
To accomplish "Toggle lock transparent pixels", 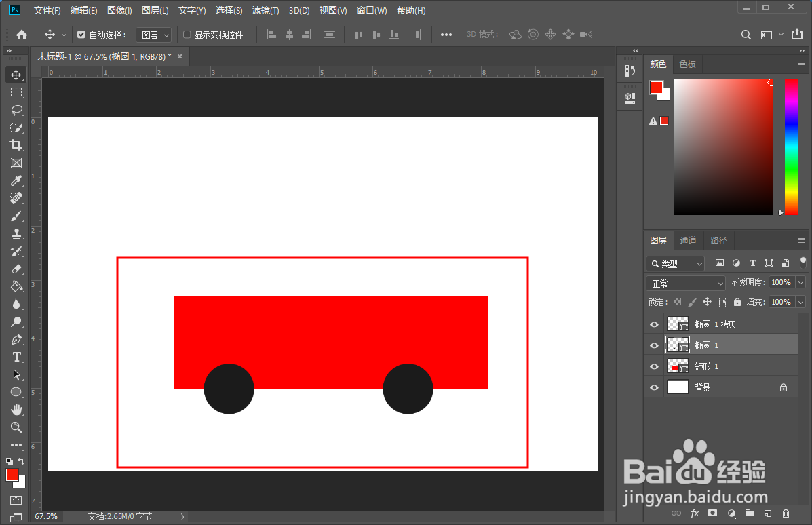I will [678, 302].
